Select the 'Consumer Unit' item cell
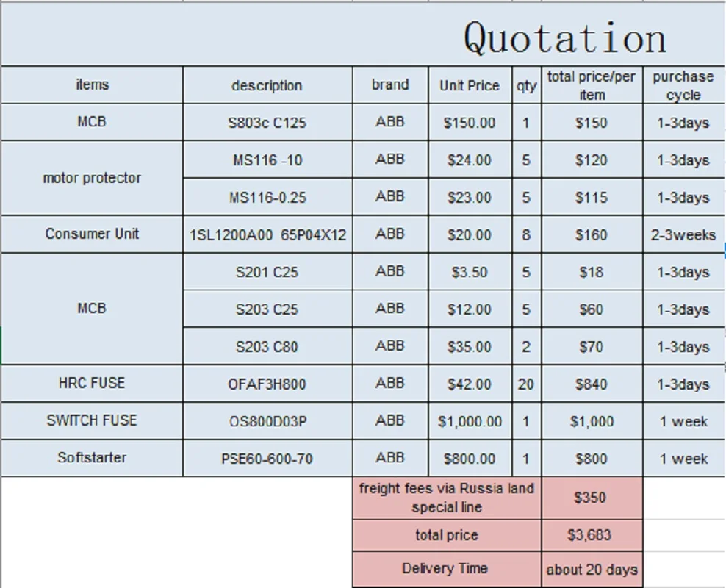The height and width of the screenshot is (588, 726). [x=92, y=234]
